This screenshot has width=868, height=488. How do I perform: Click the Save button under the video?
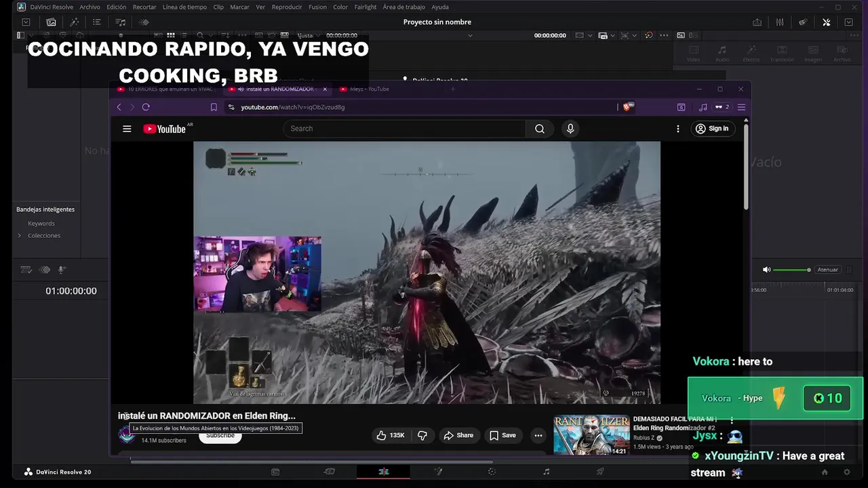pos(502,435)
